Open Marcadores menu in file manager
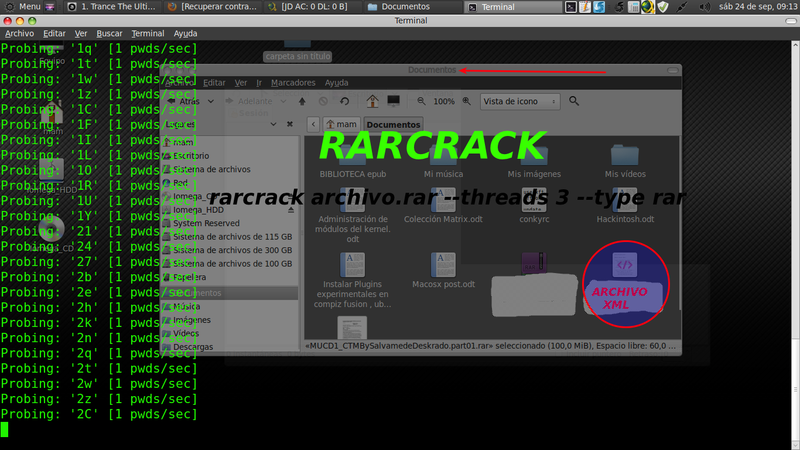 click(x=293, y=82)
